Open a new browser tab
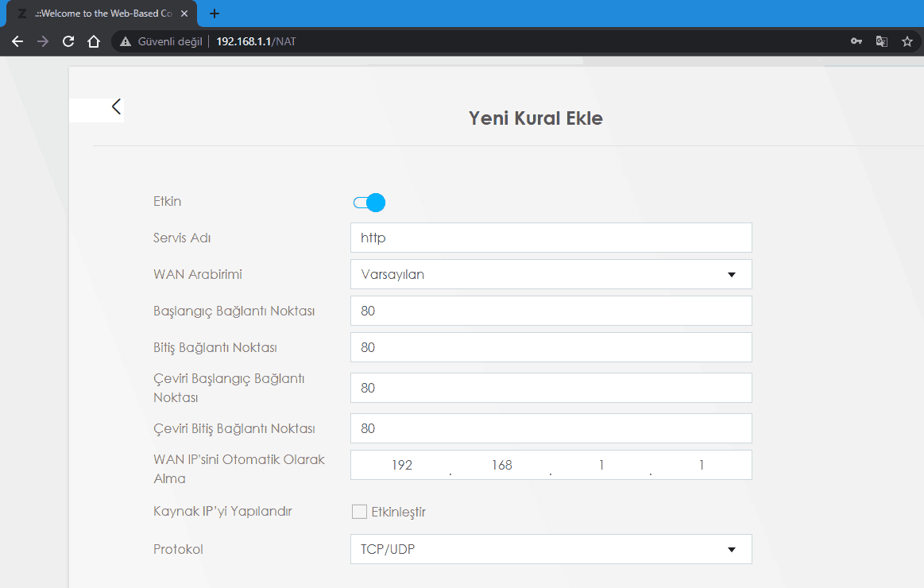 click(x=215, y=14)
